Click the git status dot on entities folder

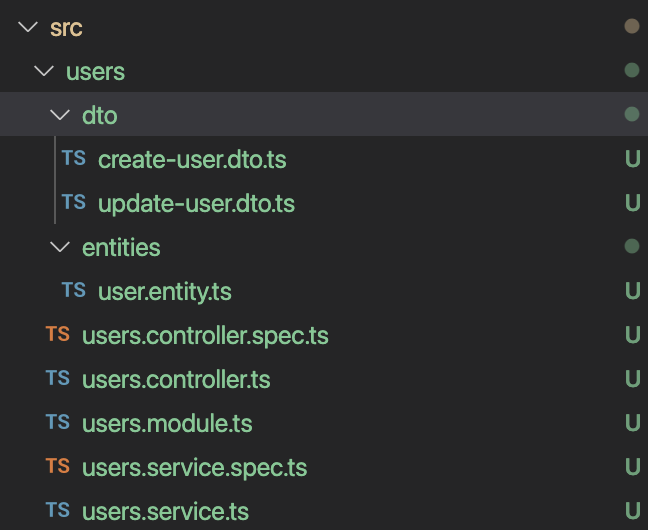[632, 246]
